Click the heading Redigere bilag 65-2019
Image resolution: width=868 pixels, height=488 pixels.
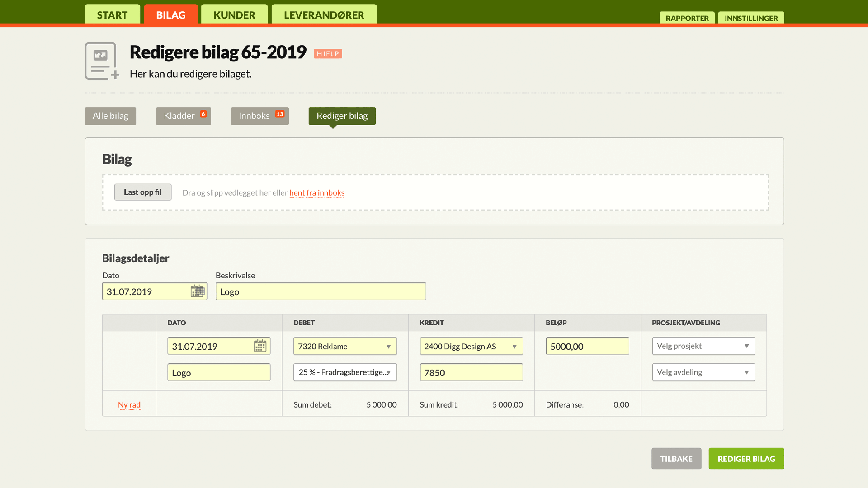click(218, 52)
